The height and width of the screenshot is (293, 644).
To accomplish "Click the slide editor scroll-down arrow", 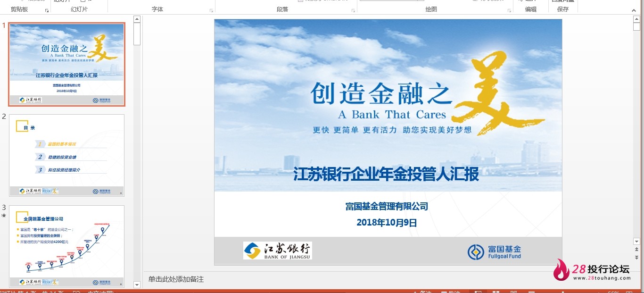I will coord(636,241).
